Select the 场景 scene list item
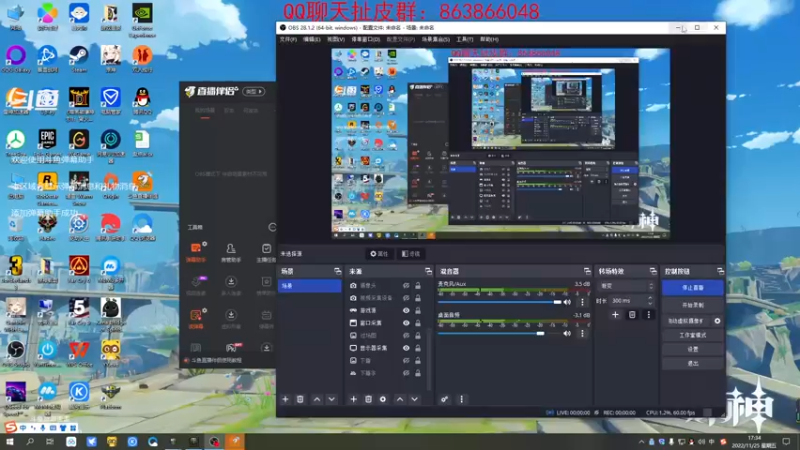 [310, 286]
